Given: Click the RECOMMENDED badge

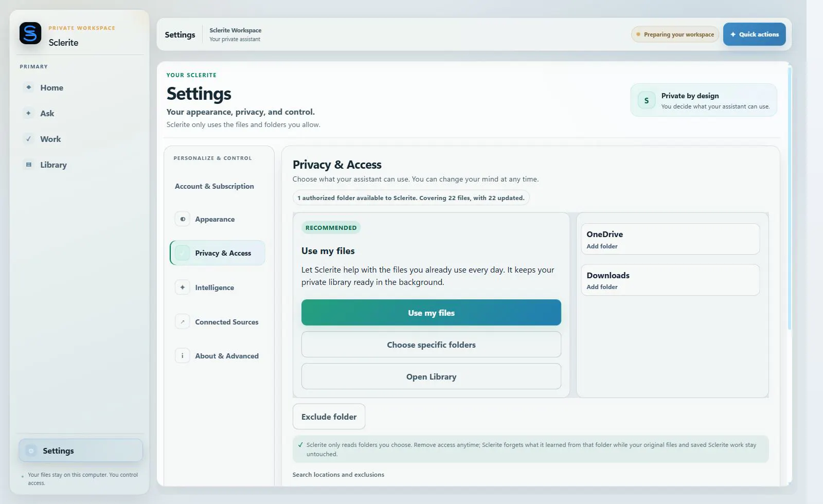Looking at the screenshot, I should click(331, 228).
